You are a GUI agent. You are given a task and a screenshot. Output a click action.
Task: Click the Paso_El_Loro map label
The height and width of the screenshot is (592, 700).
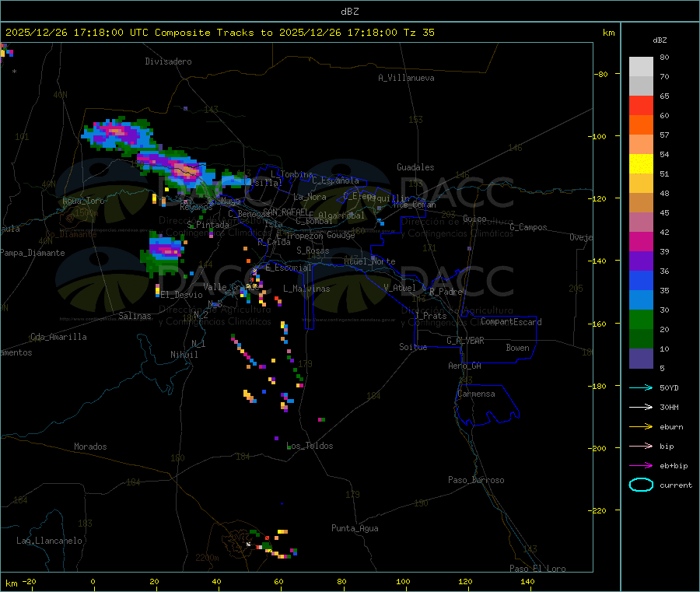point(537,568)
